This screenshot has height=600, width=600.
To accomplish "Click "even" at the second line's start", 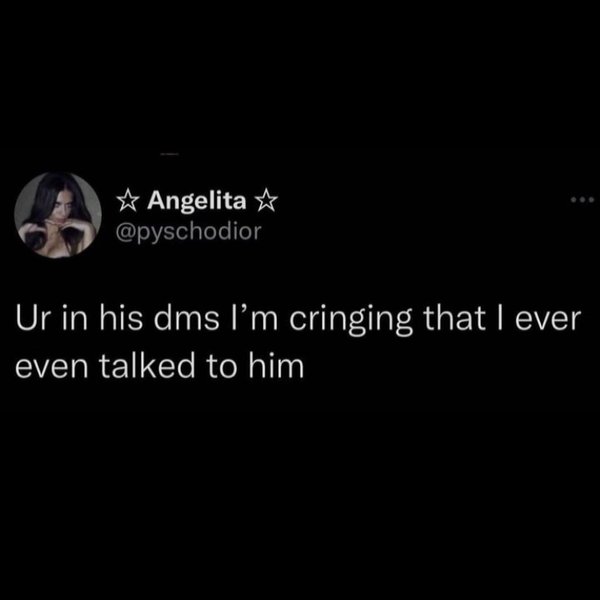I will (x=52, y=368).
